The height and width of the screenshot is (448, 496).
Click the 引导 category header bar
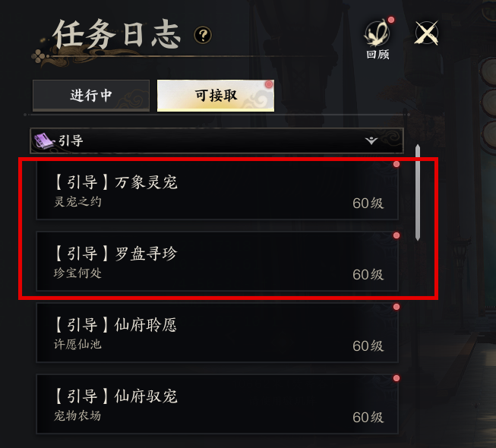pos(216,140)
